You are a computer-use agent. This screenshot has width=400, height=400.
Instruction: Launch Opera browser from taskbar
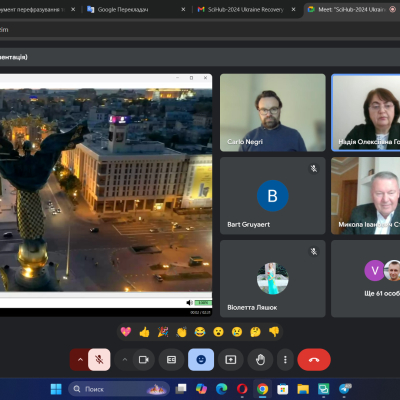pyautogui.click(x=242, y=389)
